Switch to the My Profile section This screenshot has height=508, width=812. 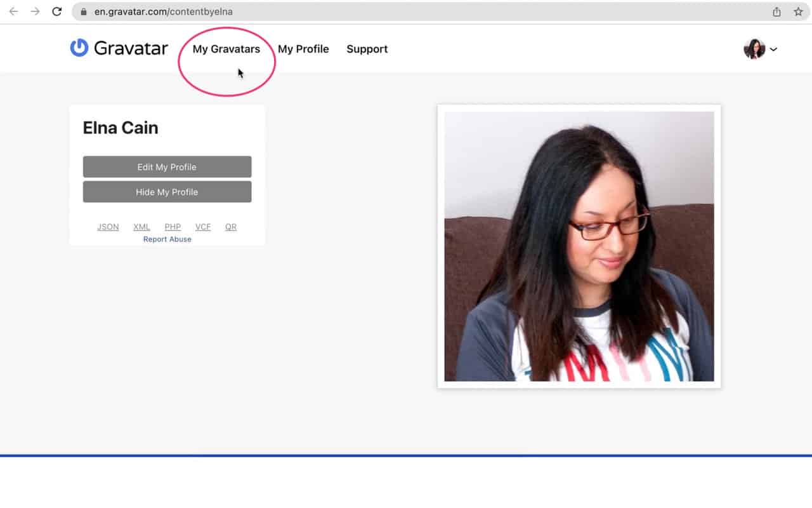tap(303, 49)
